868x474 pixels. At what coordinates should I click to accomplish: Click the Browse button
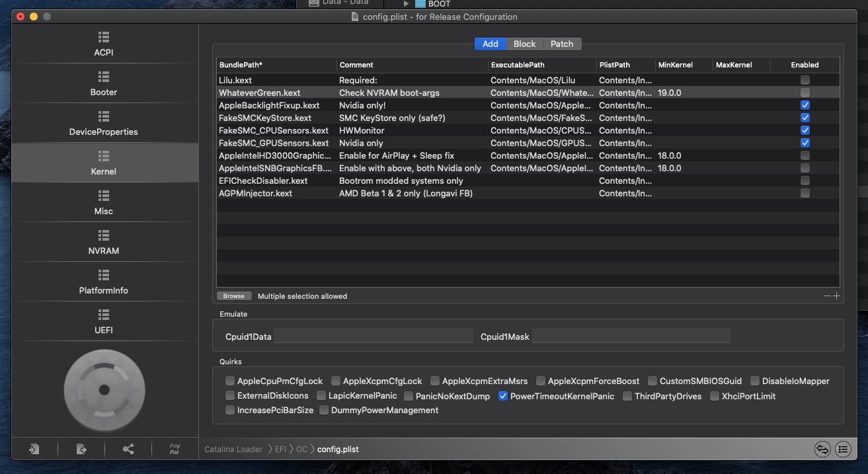click(x=233, y=296)
